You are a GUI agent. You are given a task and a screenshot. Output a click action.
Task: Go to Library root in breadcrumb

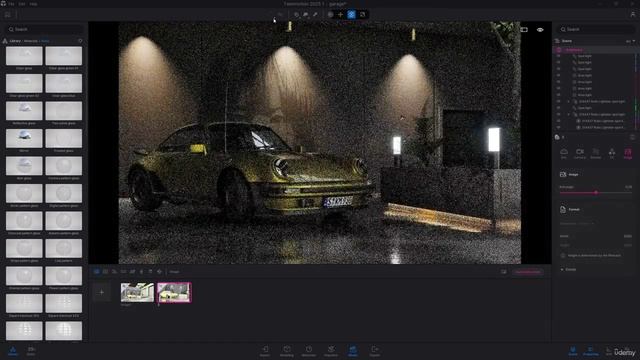click(x=15, y=41)
